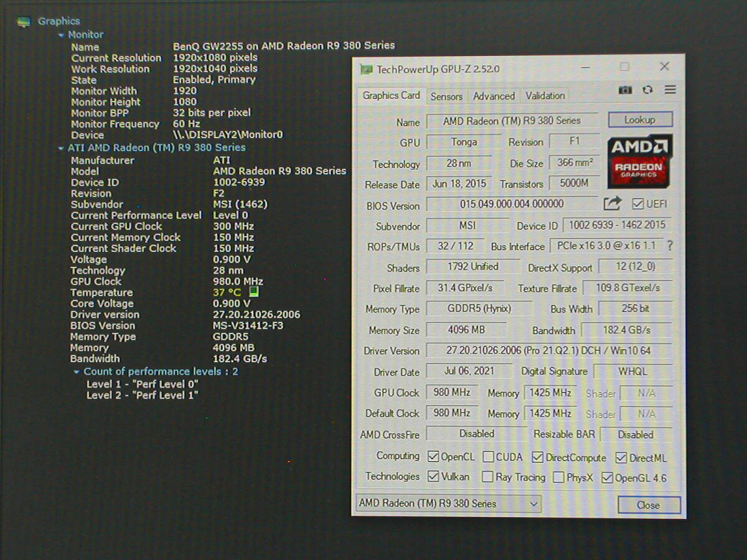Toggle the DirectCompute checkbox
747x560 pixels.
click(x=538, y=457)
